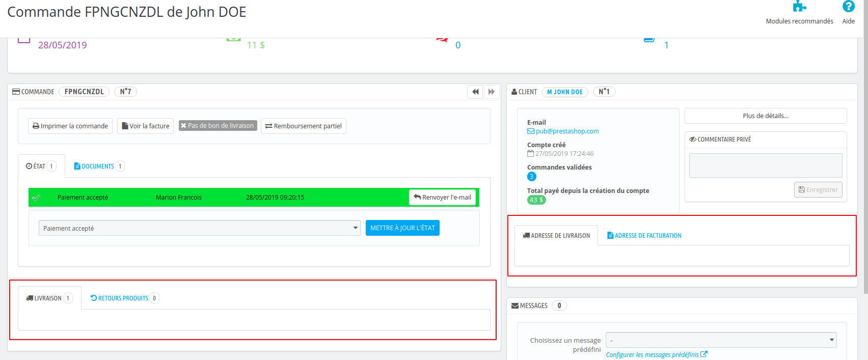The height and width of the screenshot is (360, 868).
Task: Click the MESSAGES count badge 0
Action: [x=559, y=306]
